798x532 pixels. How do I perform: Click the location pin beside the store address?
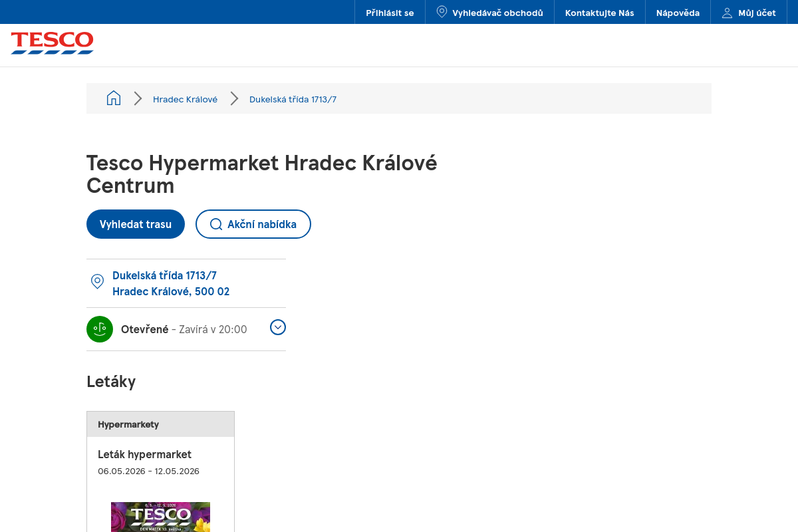[97, 282]
